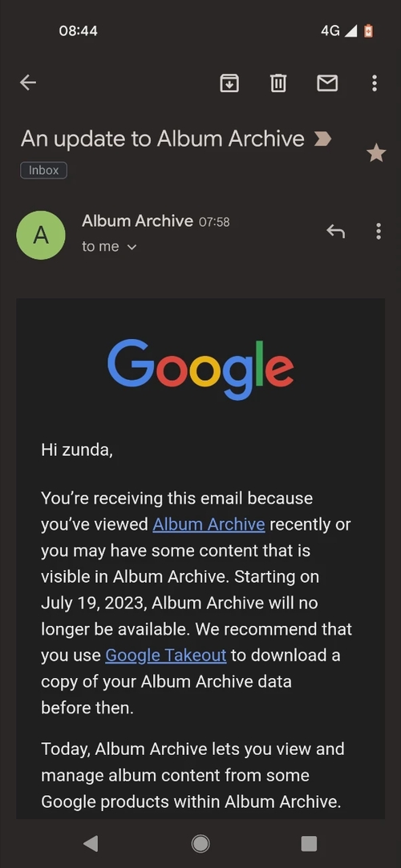Toggle the star on this email

[x=376, y=153]
